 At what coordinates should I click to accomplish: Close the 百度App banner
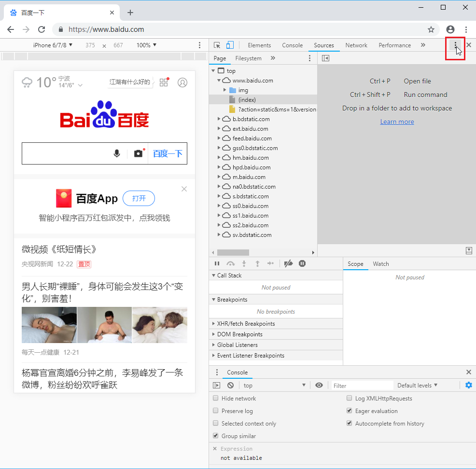tap(184, 189)
